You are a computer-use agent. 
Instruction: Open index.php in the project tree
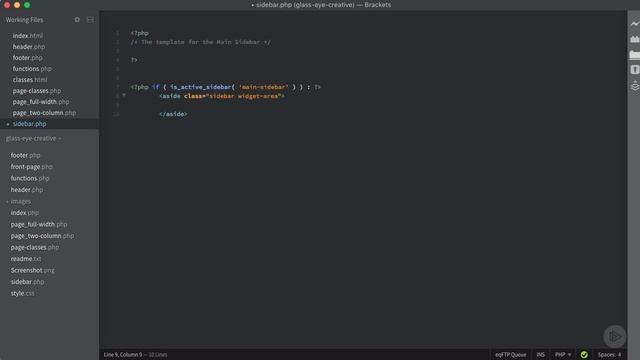pos(24,213)
